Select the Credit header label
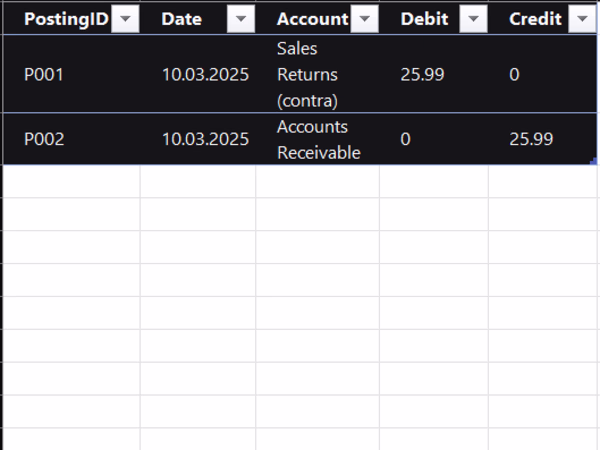The width and height of the screenshot is (600, 450). coord(535,19)
